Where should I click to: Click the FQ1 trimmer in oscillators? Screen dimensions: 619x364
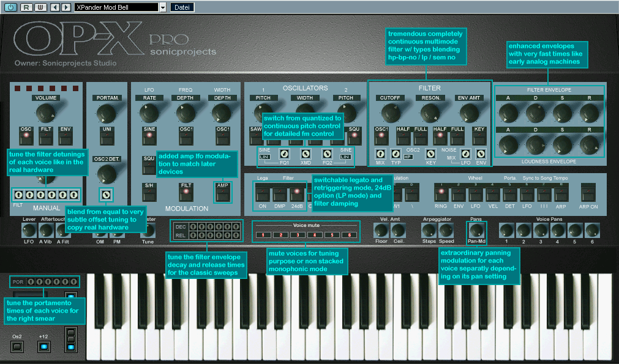coord(284,154)
